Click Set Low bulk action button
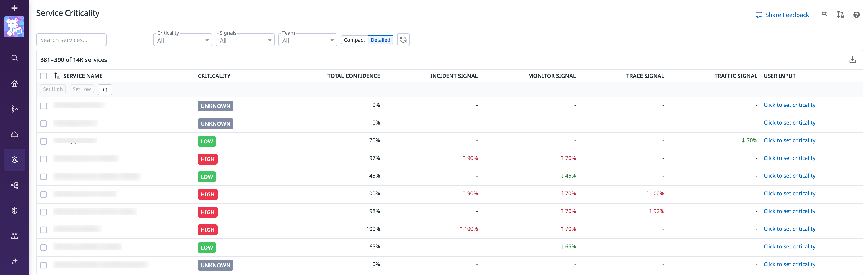 point(82,89)
